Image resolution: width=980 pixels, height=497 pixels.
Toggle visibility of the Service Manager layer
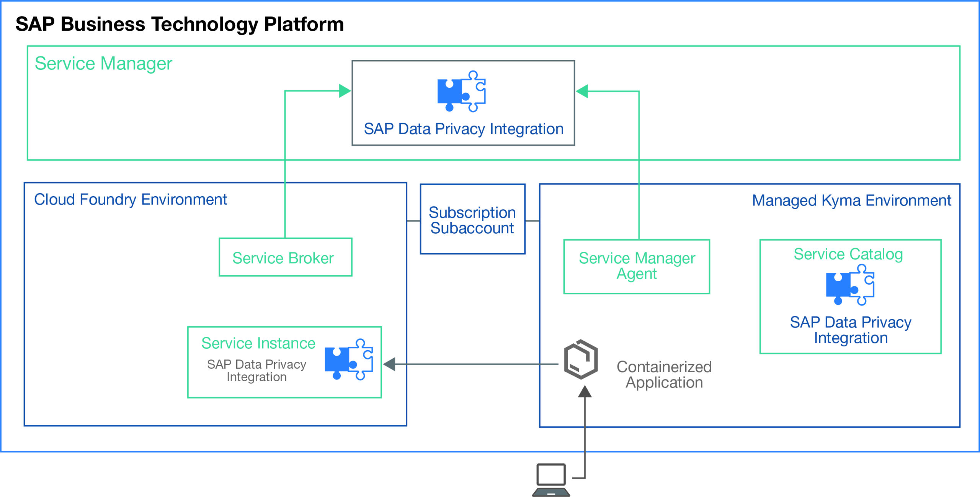click(103, 64)
